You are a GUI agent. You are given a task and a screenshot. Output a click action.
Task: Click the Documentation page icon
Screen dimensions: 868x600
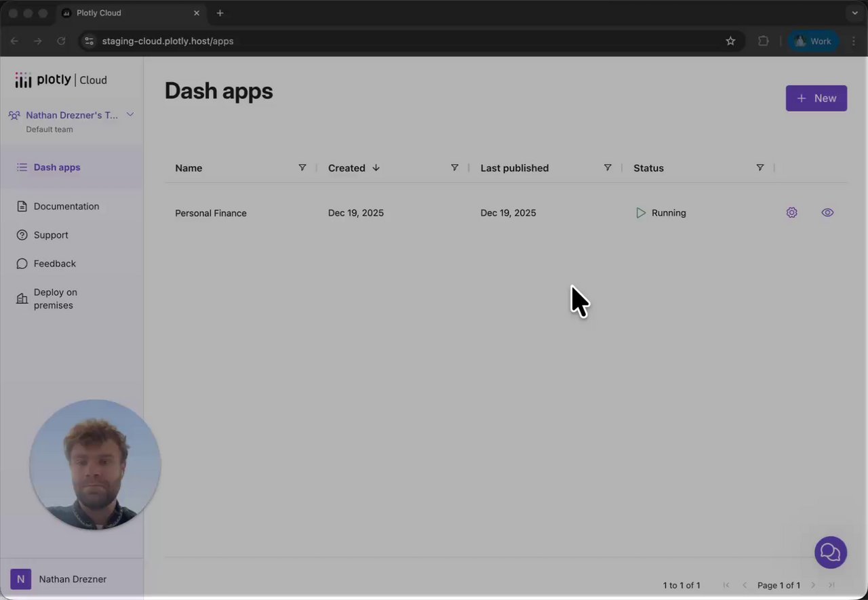point(22,206)
